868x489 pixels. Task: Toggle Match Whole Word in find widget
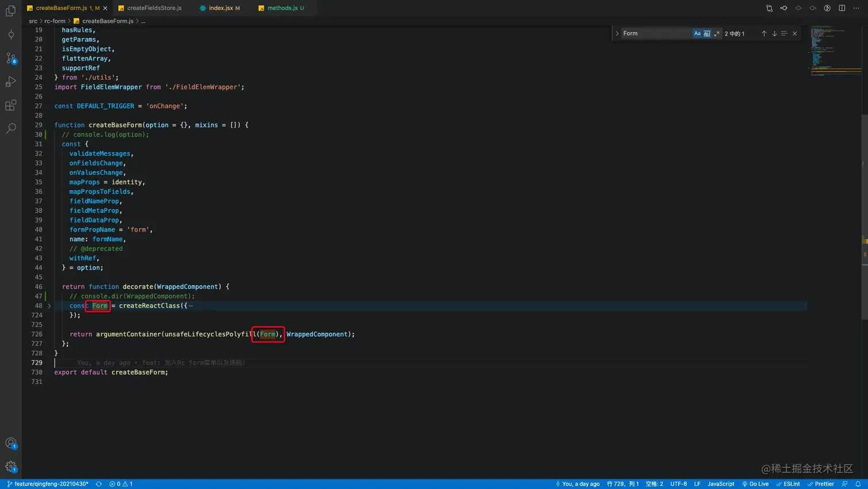tap(707, 33)
